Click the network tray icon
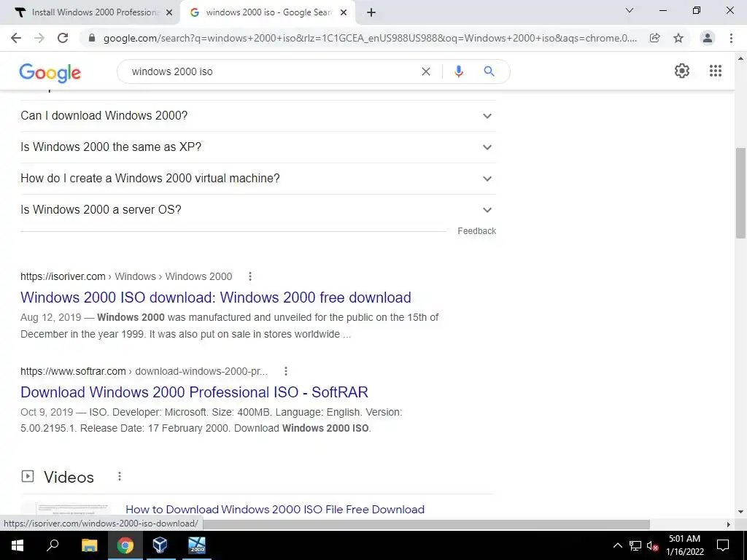Image resolution: width=747 pixels, height=560 pixels. click(635, 545)
